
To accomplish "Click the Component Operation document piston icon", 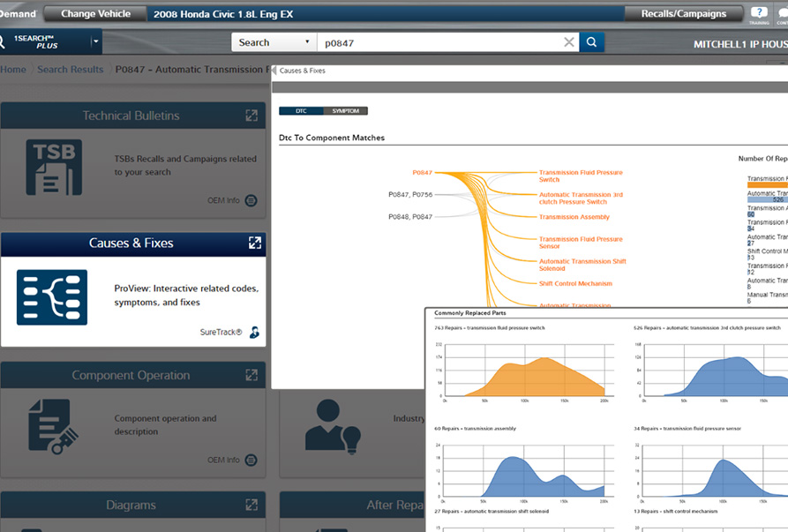I will pyautogui.click(x=54, y=426).
